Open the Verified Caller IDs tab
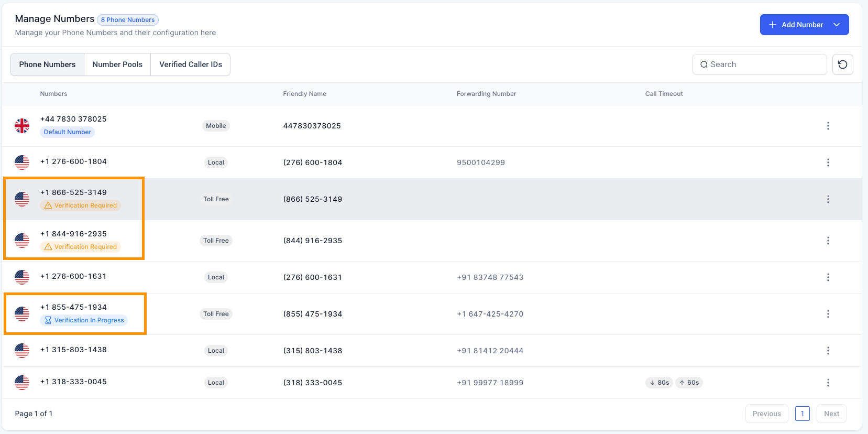The width and height of the screenshot is (868, 434). (191, 64)
